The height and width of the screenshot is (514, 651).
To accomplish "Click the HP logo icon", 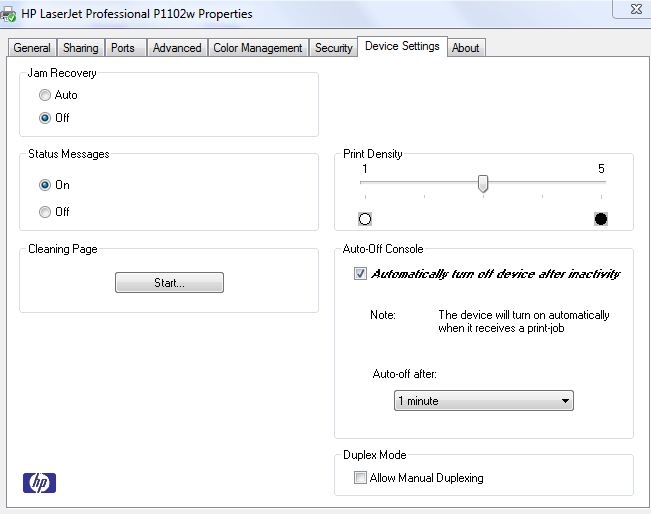I will 39,483.
